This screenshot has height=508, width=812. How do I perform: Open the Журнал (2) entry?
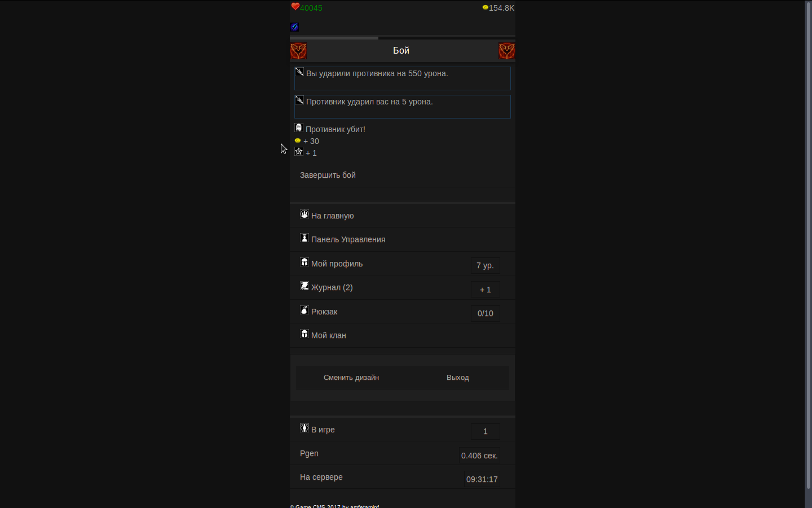click(x=332, y=287)
